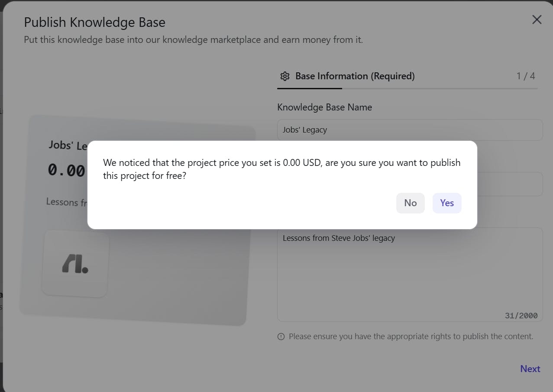Click the free-publish confirmation message text
This screenshot has width=553, height=392.
click(x=281, y=169)
